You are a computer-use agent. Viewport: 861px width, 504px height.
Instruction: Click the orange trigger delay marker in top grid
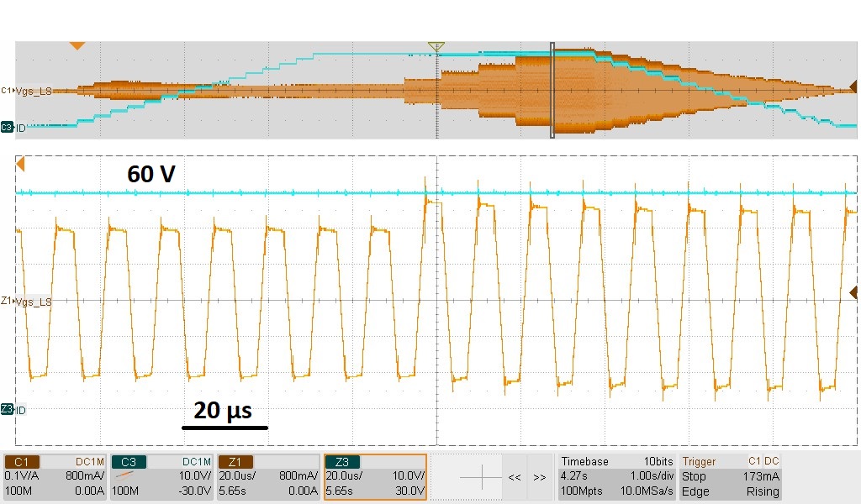(x=77, y=46)
